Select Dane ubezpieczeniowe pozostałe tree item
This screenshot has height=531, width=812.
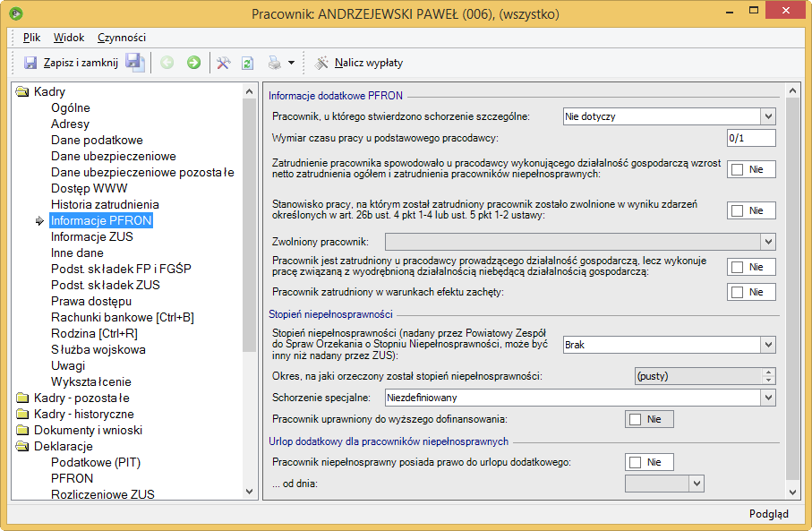[142, 172]
